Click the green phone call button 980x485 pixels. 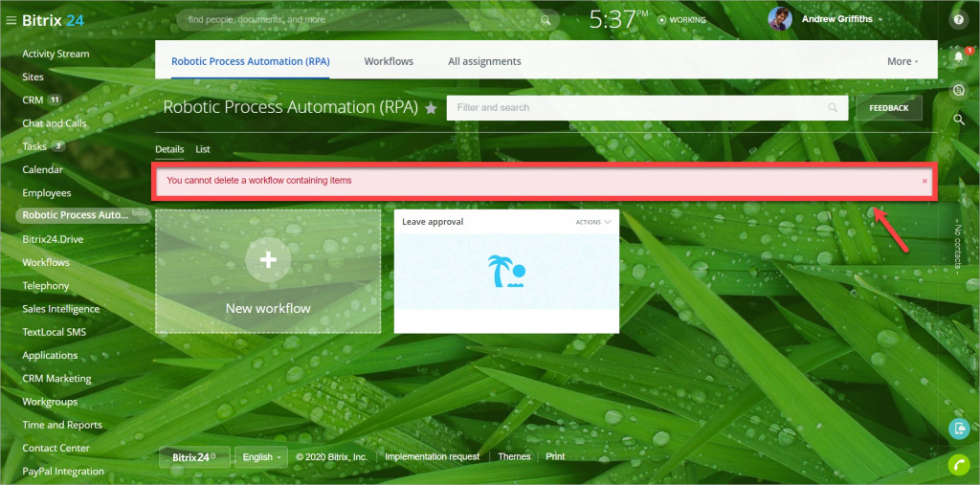point(959,465)
